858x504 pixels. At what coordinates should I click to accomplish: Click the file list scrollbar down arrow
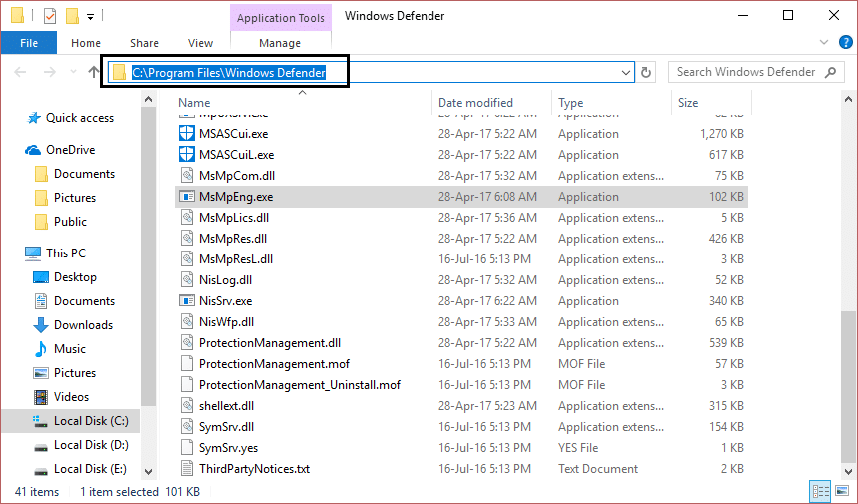[848, 471]
